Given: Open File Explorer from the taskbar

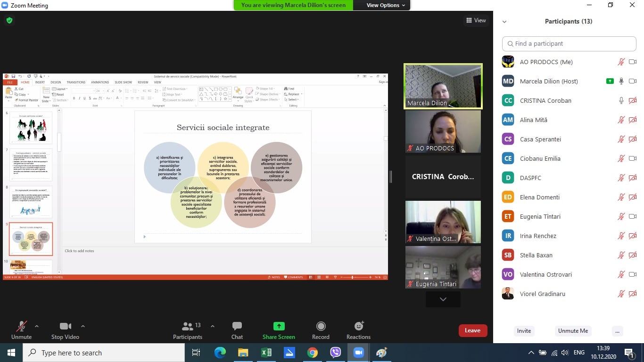Looking at the screenshot, I should click(243, 353).
